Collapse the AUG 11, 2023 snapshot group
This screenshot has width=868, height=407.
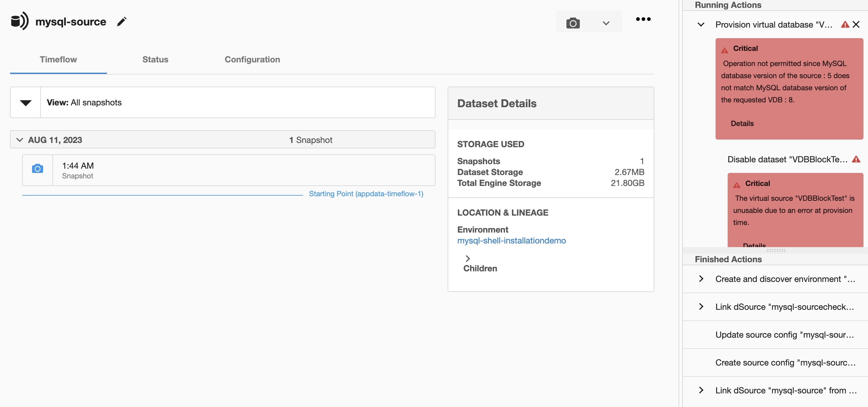[19, 140]
